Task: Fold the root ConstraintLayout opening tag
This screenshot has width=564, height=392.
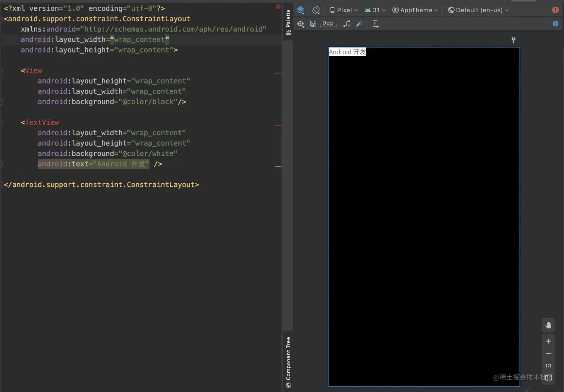Action: tap(1, 19)
